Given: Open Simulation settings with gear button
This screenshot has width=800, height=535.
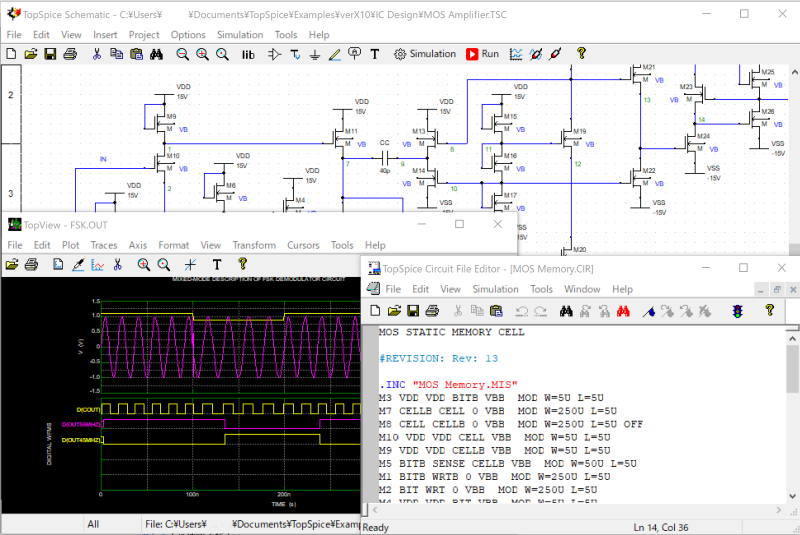Looking at the screenshot, I should 424,54.
